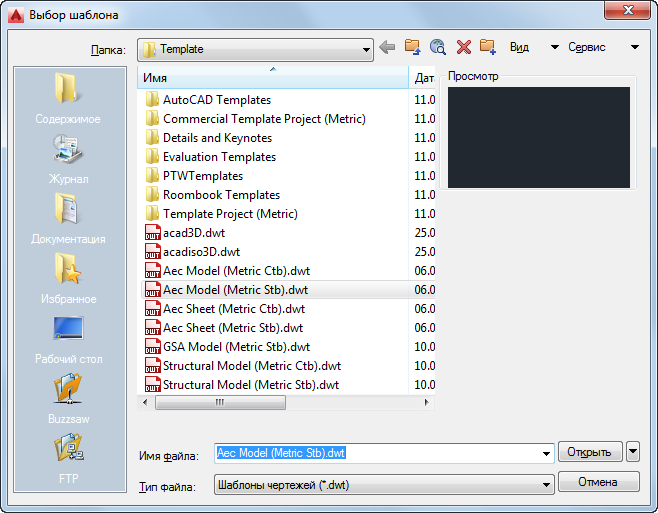Open the Документация folder shortcut
Screen dimensions: 658x513
click(68, 219)
